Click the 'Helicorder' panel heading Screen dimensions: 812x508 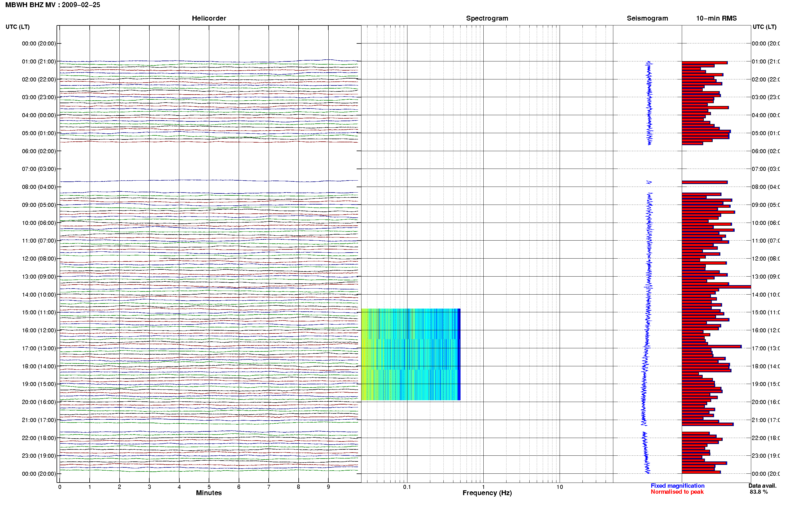[x=209, y=19]
